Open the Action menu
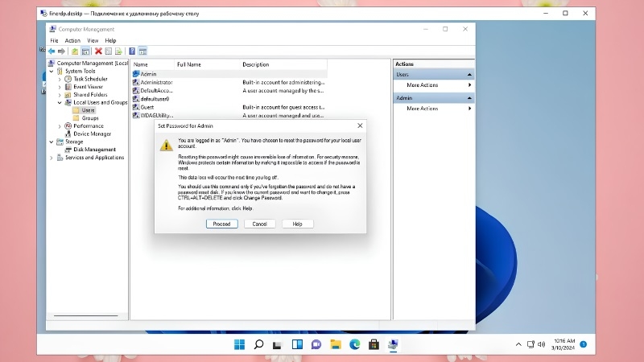The image size is (644, 362). point(72,40)
